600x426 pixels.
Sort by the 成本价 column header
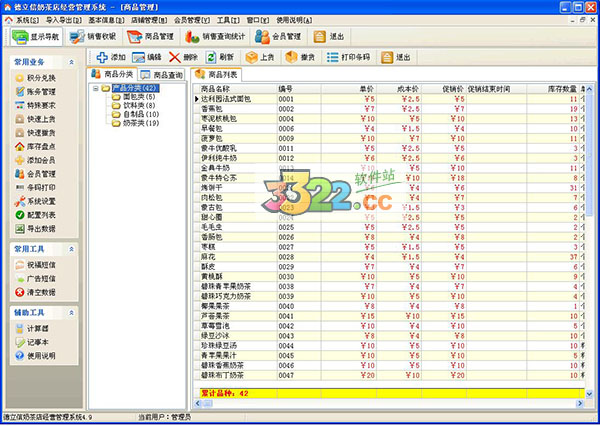(399, 89)
